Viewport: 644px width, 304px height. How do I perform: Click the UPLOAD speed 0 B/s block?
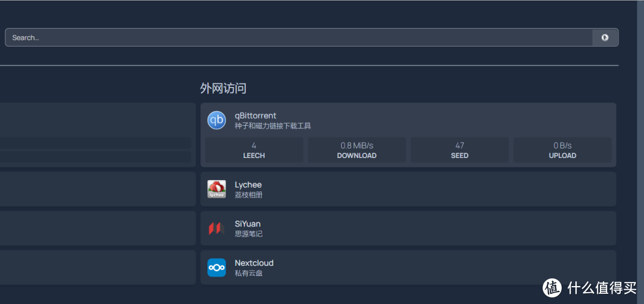562,150
